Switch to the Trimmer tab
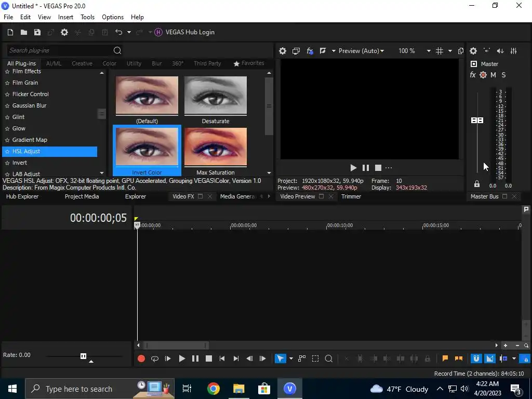This screenshot has height=399, width=532. coord(351,196)
